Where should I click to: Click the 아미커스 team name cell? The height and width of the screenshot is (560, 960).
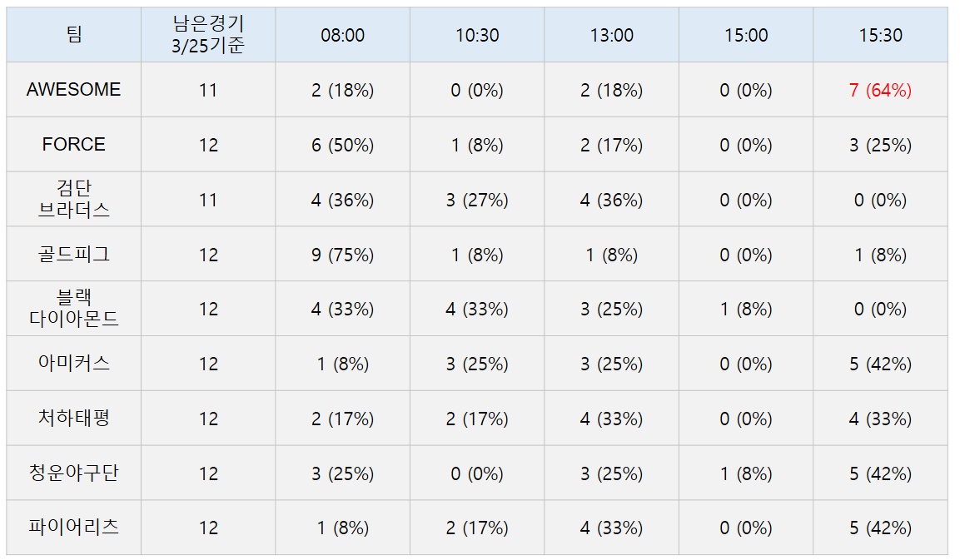click(73, 364)
